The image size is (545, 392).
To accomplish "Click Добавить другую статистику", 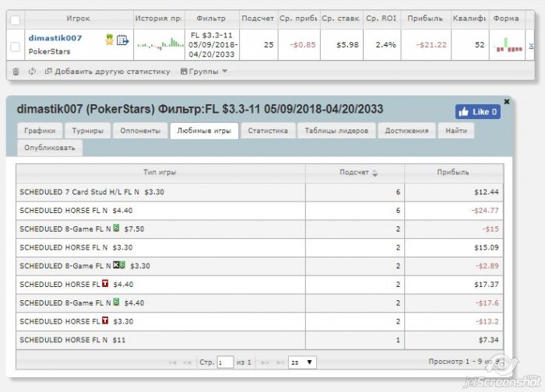I will click(x=112, y=72).
